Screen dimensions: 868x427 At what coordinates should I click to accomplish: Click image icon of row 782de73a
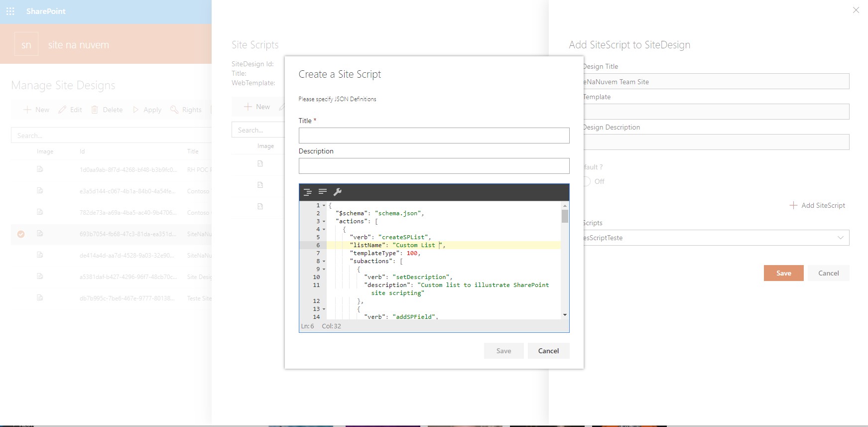(40, 212)
